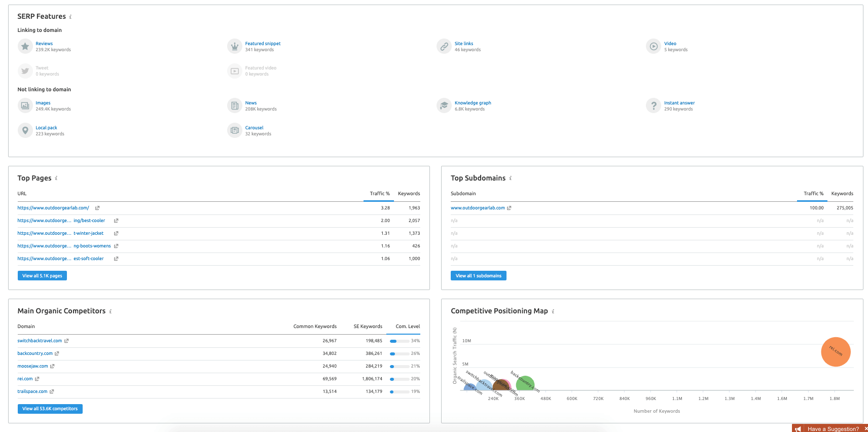
Task: Open soft-cooler page external link icon
Action: click(116, 259)
